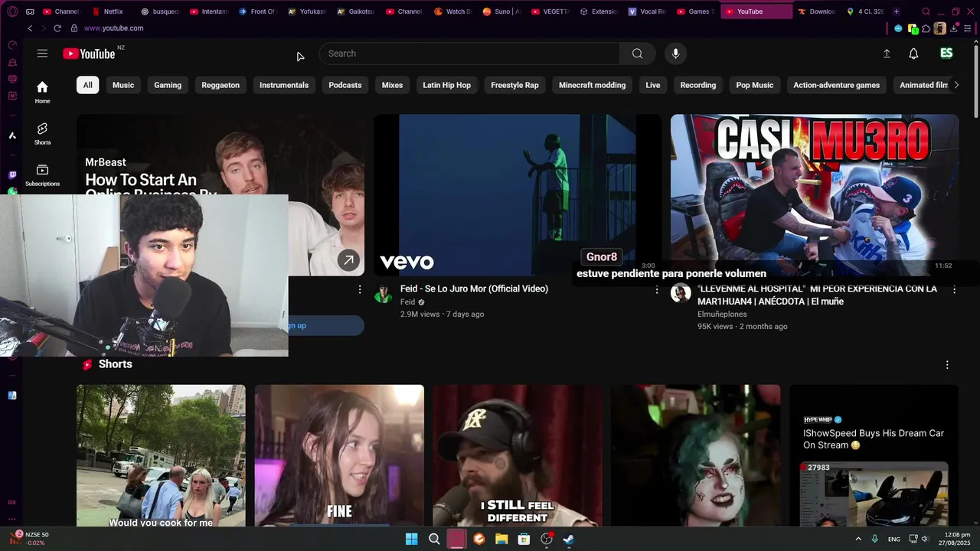Open Twitch icon in Opera sidebar

(12, 175)
